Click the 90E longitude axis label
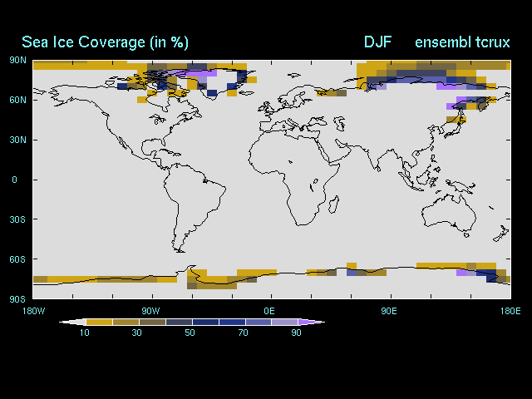The width and height of the screenshot is (532, 399). 389,311
